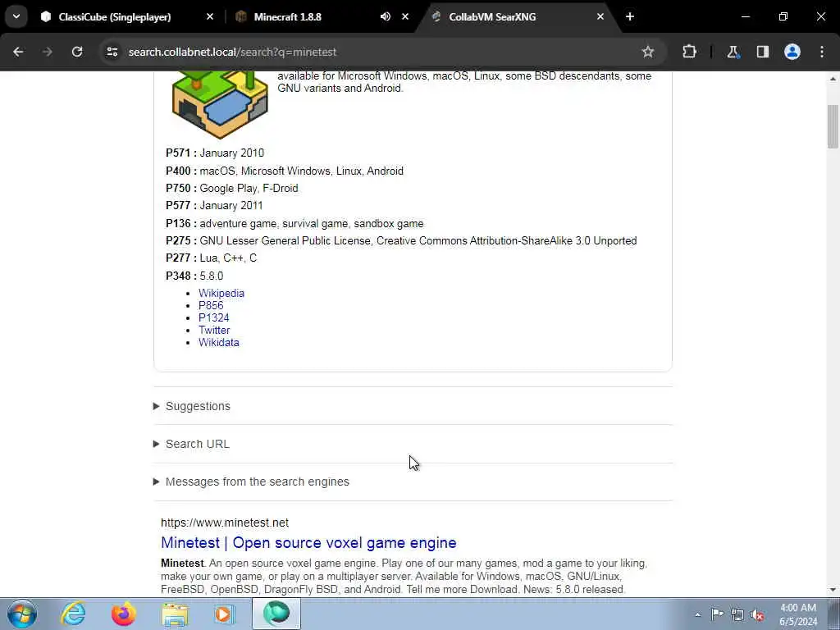Image resolution: width=840 pixels, height=630 pixels.
Task: Open the Windows Start button
Action: tap(22, 614)
